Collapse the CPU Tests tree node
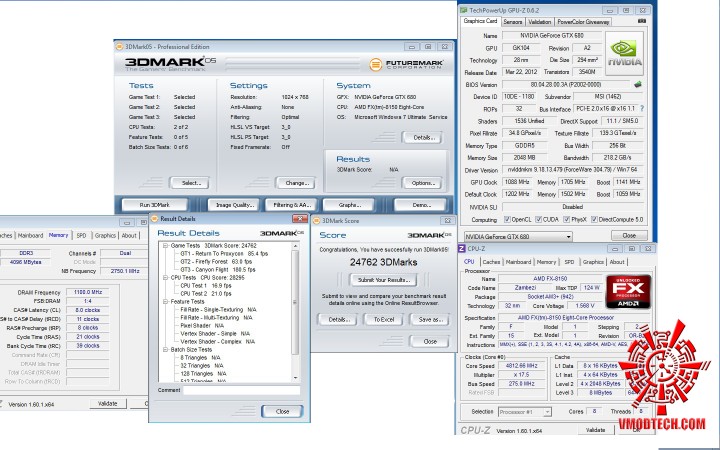 tap(166, 278)
